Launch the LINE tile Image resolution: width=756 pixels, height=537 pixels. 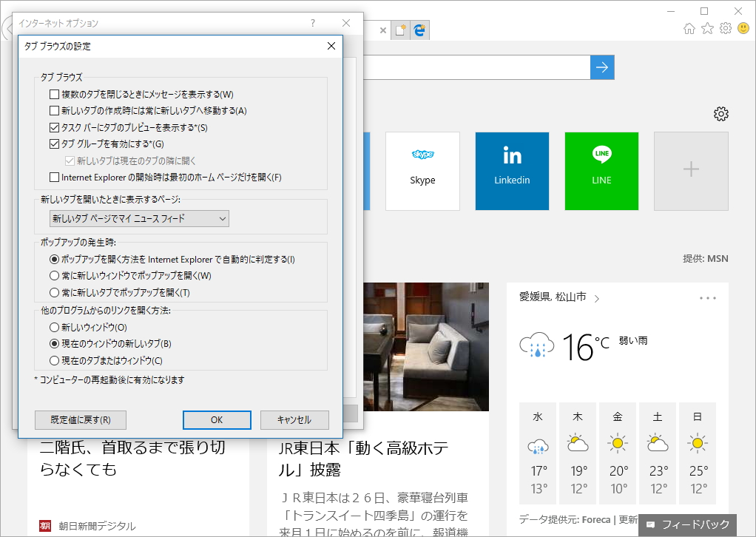coord(601,170)
